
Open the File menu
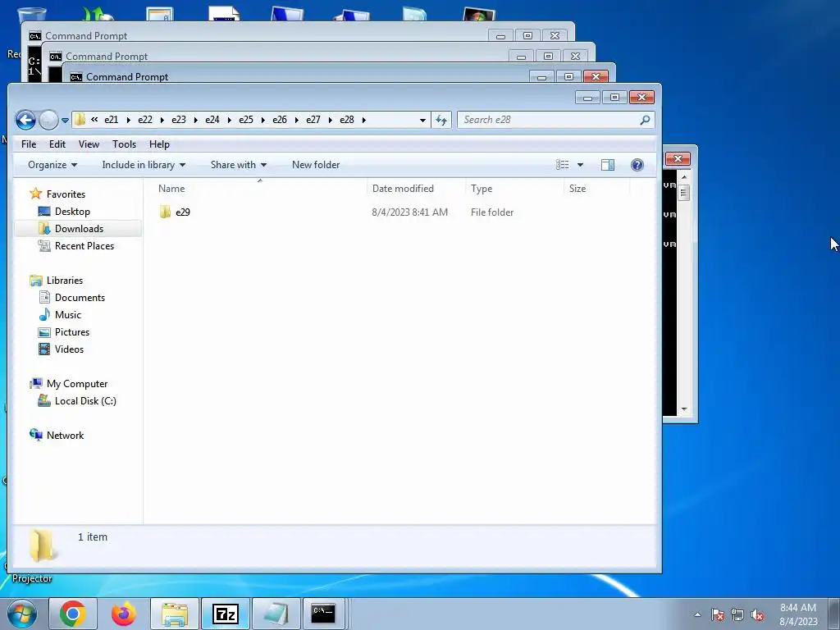pos(29,144)
